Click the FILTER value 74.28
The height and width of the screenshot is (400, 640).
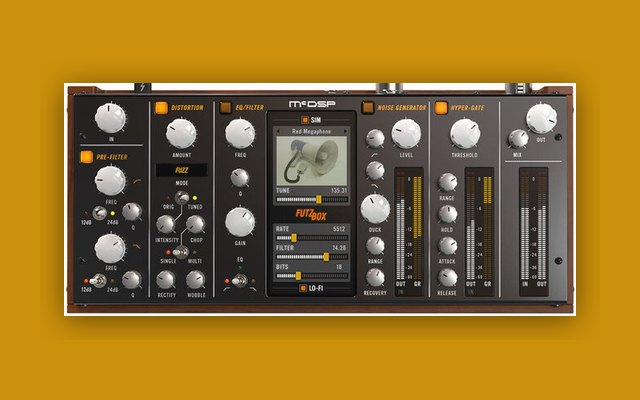[339, 248]
